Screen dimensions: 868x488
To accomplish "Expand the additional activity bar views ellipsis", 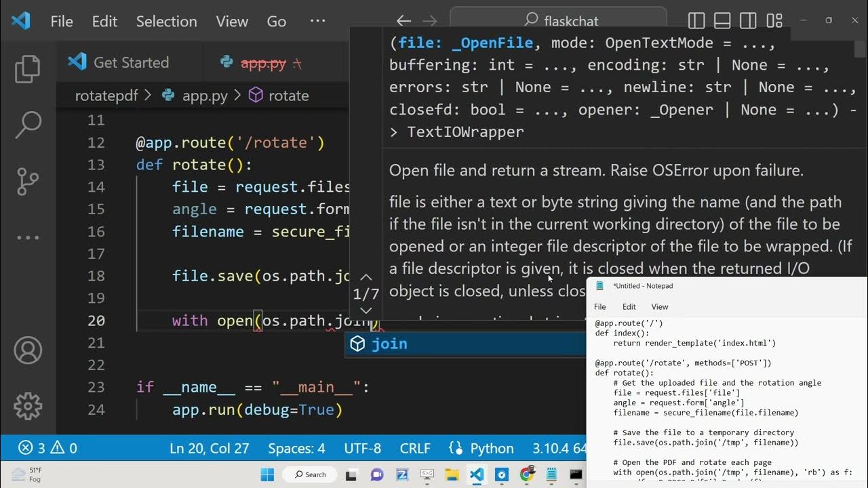I will [x=28, y=238].
